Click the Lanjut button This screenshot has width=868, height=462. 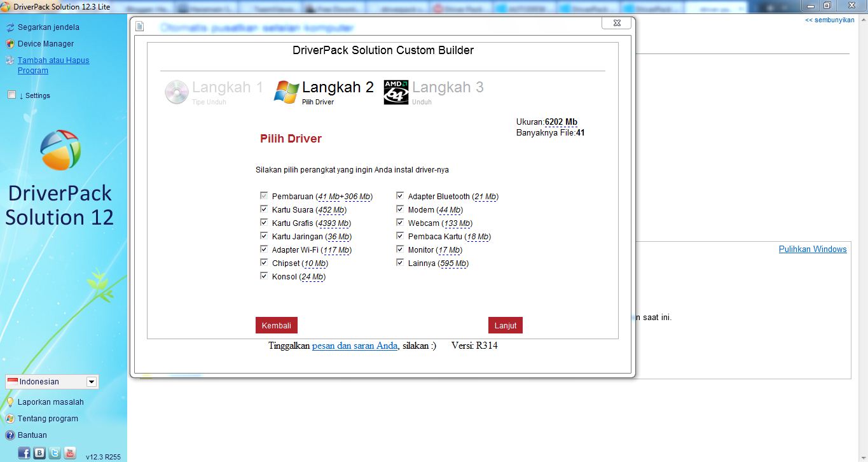pos(506,325)
